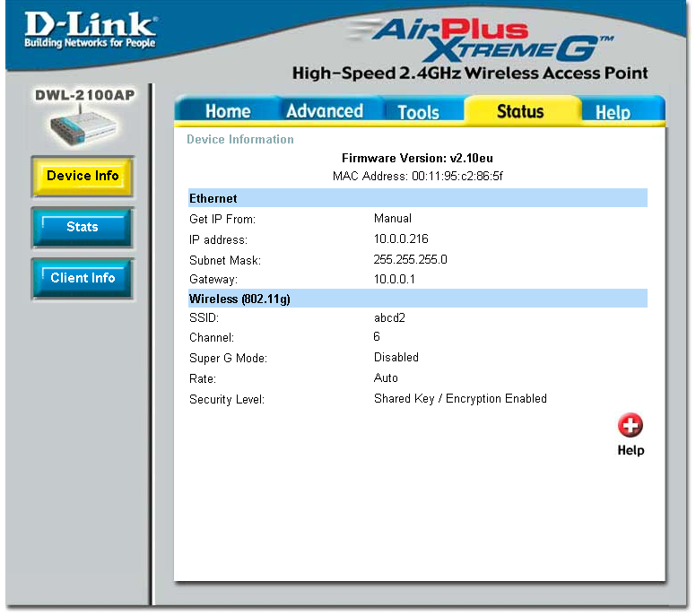Viewport: 696px width, 616px height.
Task: Open the Tools tab
Action: tap(418, 112)
